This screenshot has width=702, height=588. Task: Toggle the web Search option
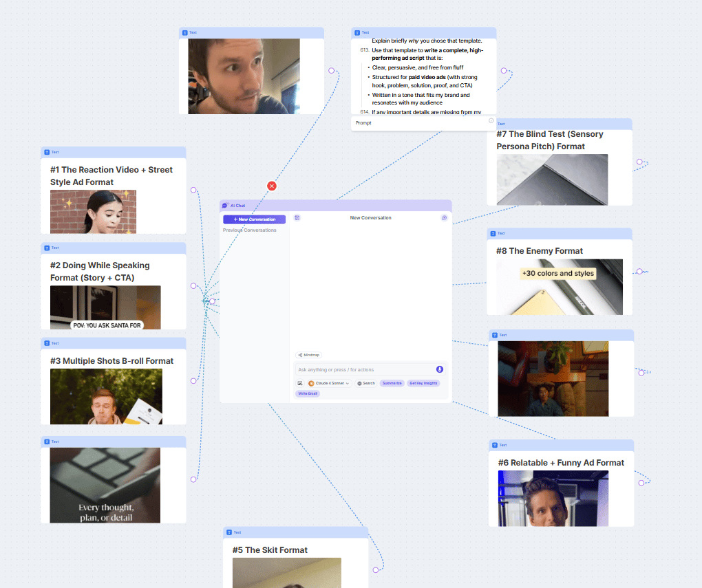point(366,384)
